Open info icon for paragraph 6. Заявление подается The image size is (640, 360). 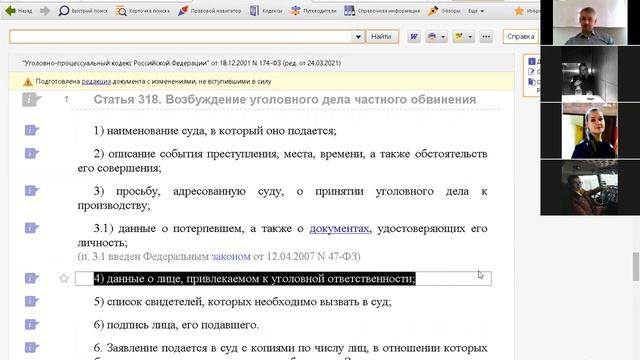click(x=32, y=348)
